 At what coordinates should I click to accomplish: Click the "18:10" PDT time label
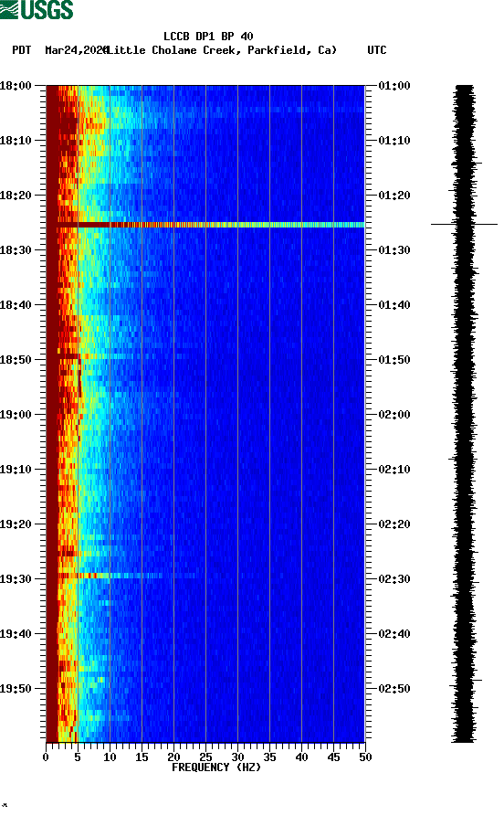tap(16, 141)
